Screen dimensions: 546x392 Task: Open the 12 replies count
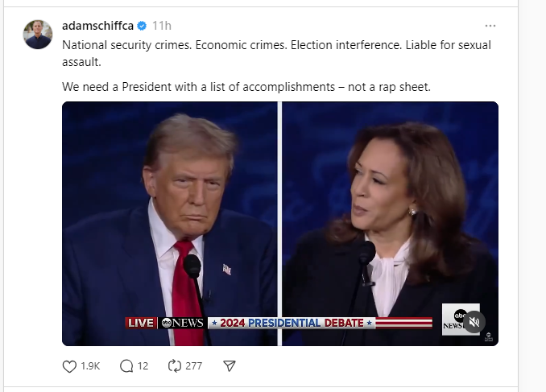pos(143,365)
